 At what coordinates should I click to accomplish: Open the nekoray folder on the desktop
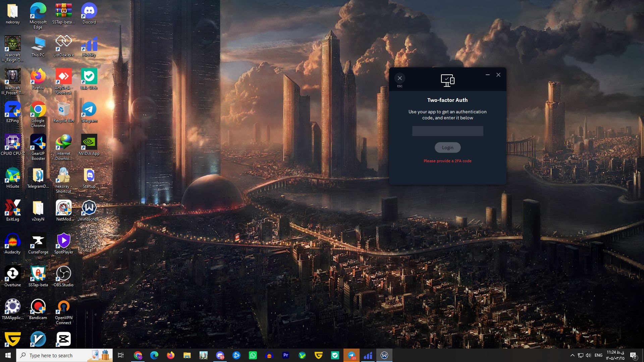coord(13,14)
